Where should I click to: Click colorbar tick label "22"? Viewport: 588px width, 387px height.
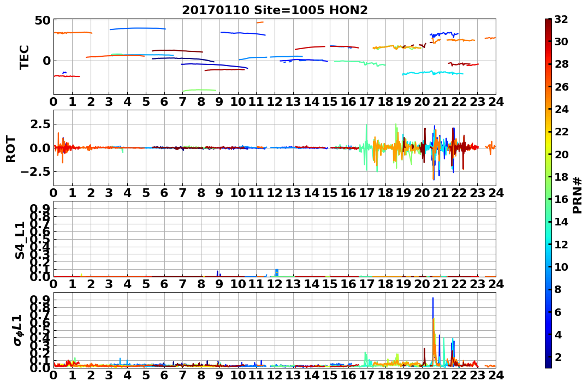(x=562, y=132)
